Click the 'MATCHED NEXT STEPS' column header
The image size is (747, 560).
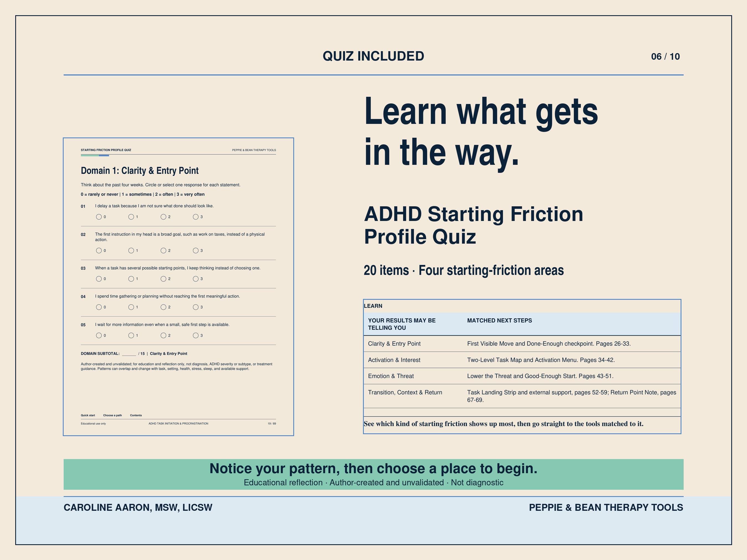499,320
